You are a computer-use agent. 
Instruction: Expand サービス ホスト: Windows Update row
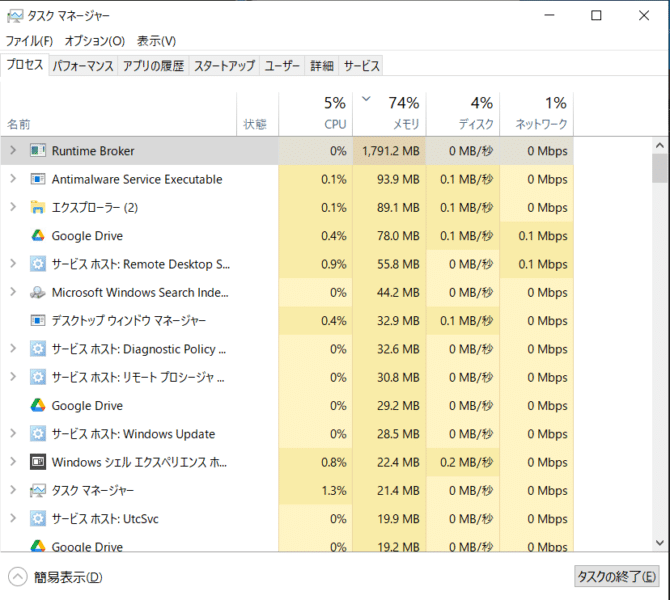point(13,433)
